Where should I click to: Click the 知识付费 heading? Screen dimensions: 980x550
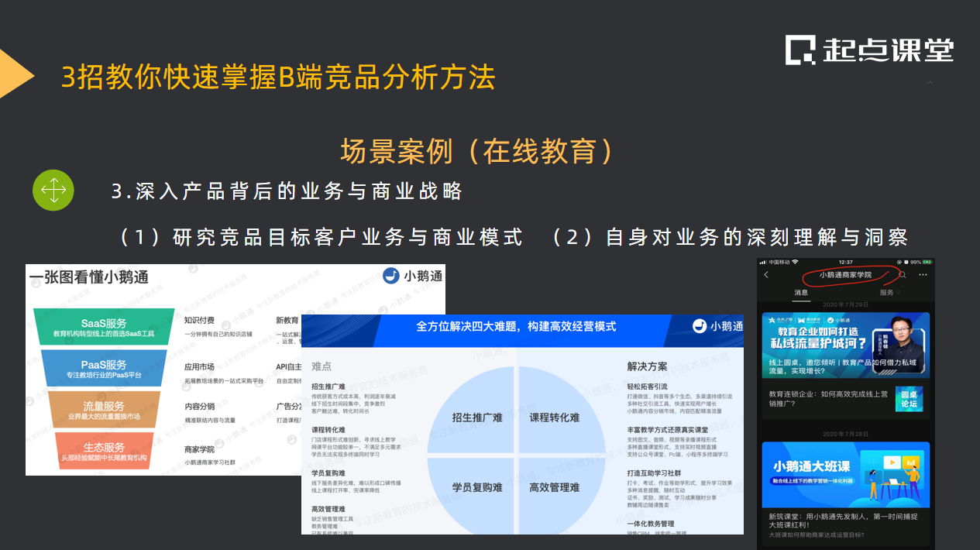(199, 319)
